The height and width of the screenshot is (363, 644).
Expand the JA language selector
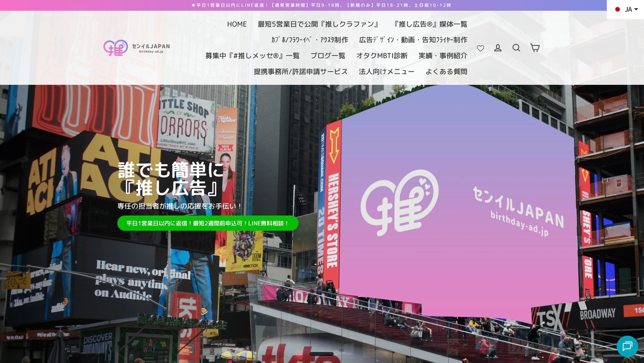click(x=626, y=9)
